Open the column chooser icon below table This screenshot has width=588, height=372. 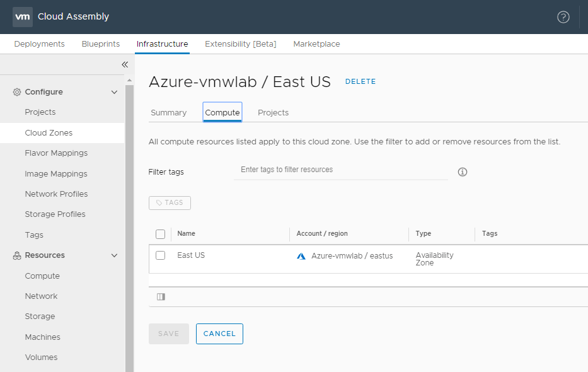coord(161,297)
